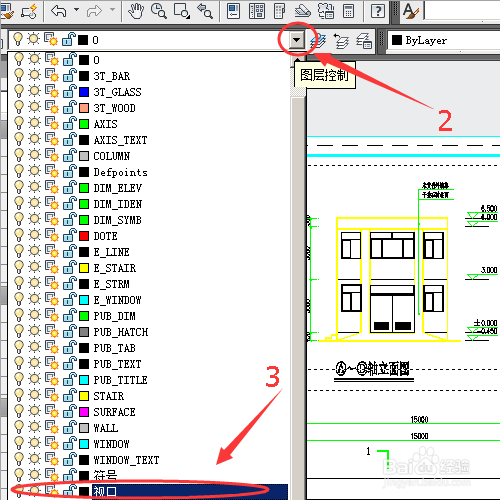Toggle light bulb on/off for COLUMN layer
Screen dimensions: 500x500
pyautogui.click(x=19, y=156)
